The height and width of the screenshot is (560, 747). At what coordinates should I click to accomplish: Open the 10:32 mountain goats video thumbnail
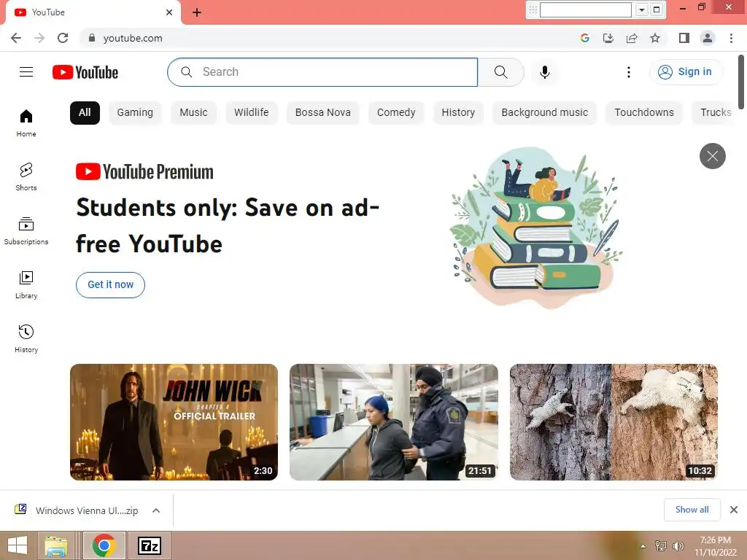(614, 422)
